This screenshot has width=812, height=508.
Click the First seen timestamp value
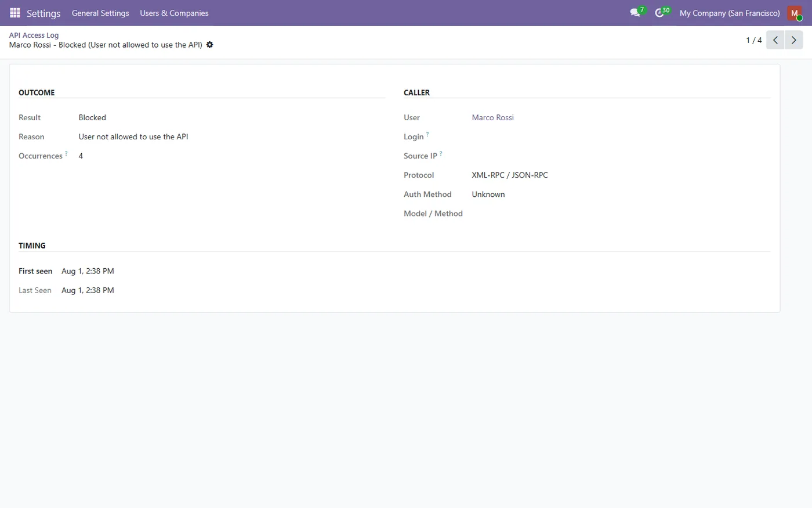tap(88, 271)
